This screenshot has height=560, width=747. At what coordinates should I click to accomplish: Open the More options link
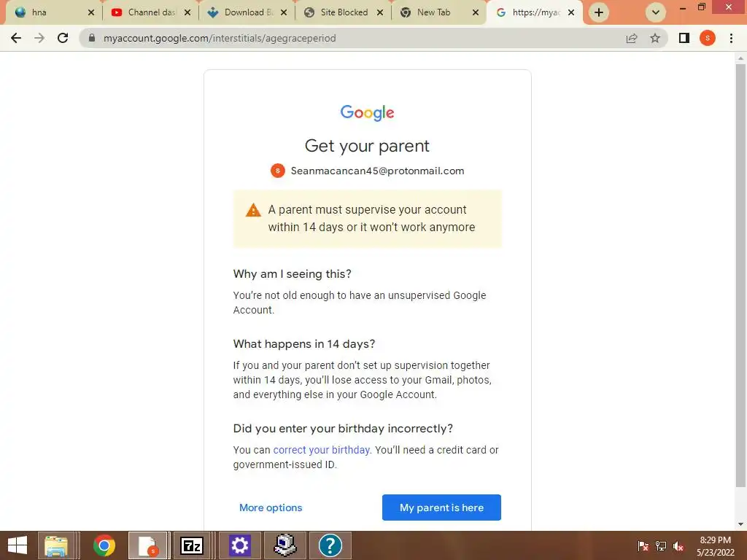coord(271,507)
